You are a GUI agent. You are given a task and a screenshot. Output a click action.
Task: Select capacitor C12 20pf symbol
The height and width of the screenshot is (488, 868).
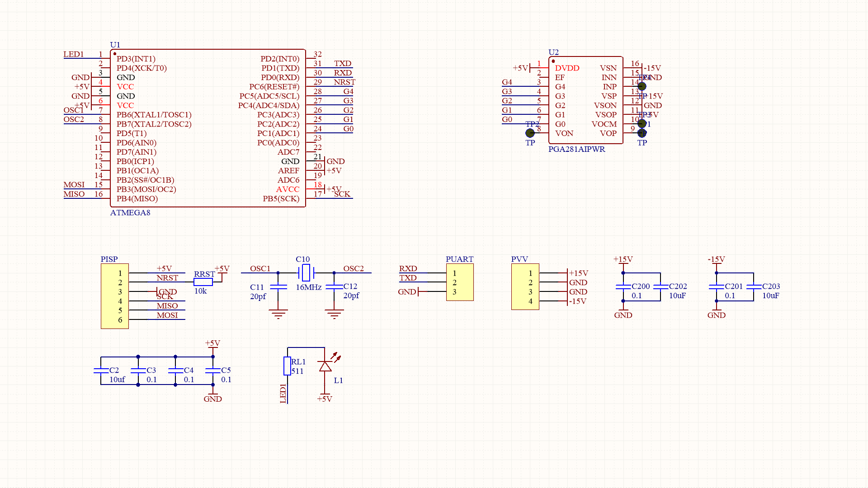[334, 287]
